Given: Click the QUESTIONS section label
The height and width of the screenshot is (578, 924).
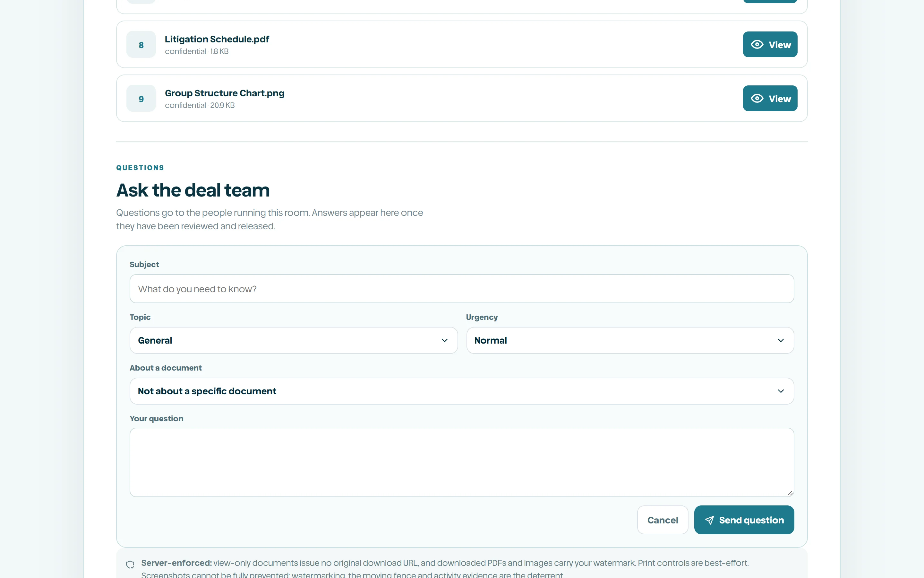Looking at the screenshot, I should coord(140,167).
